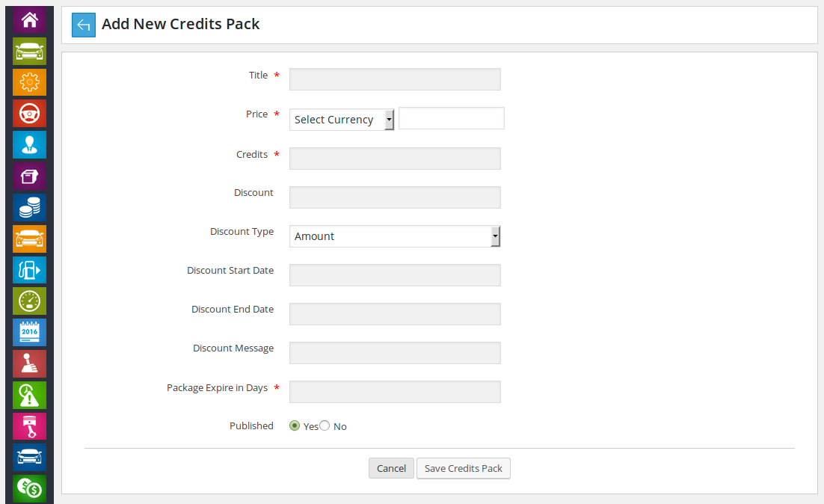Open the green warning triangle icon

click(x=29, y=396)
